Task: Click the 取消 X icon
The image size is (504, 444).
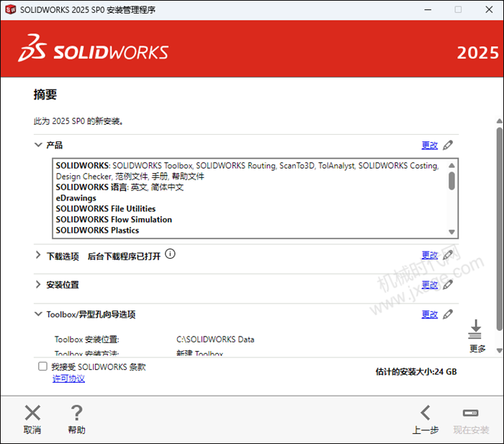Action: coord(32,413)
